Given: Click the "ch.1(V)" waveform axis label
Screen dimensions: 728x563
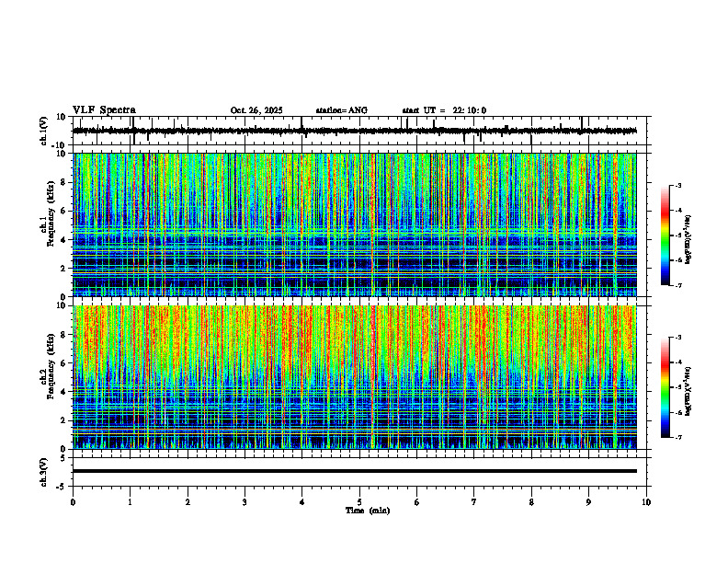Looking at the screenshot, I should pos(44,131).
